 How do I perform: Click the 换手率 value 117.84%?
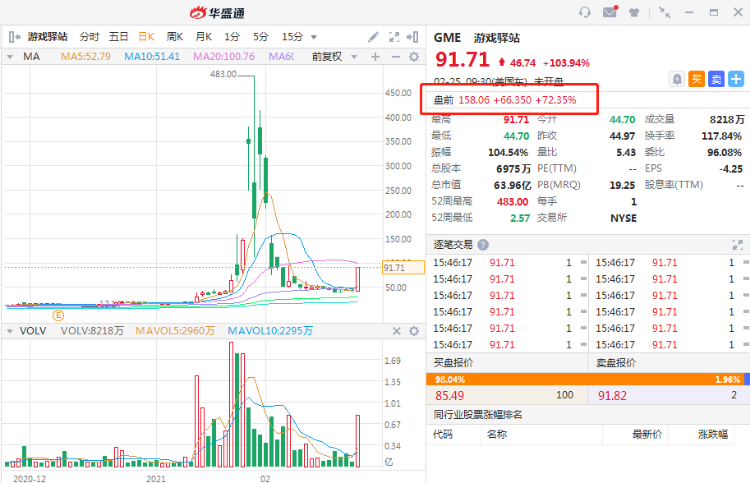point(721,136)
